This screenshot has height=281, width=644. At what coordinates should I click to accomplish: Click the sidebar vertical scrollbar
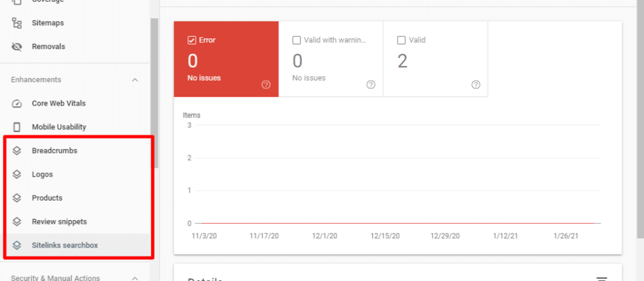click(155, 92)
